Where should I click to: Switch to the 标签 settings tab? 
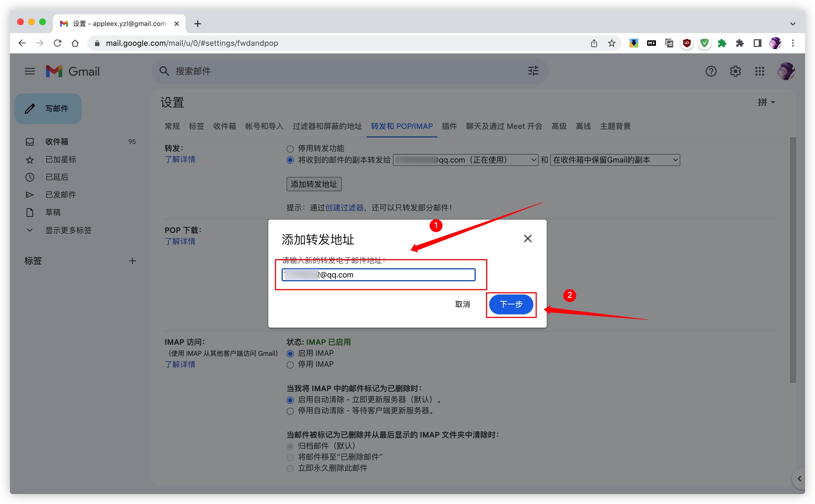pyautogui.click(x=196, y=126)
